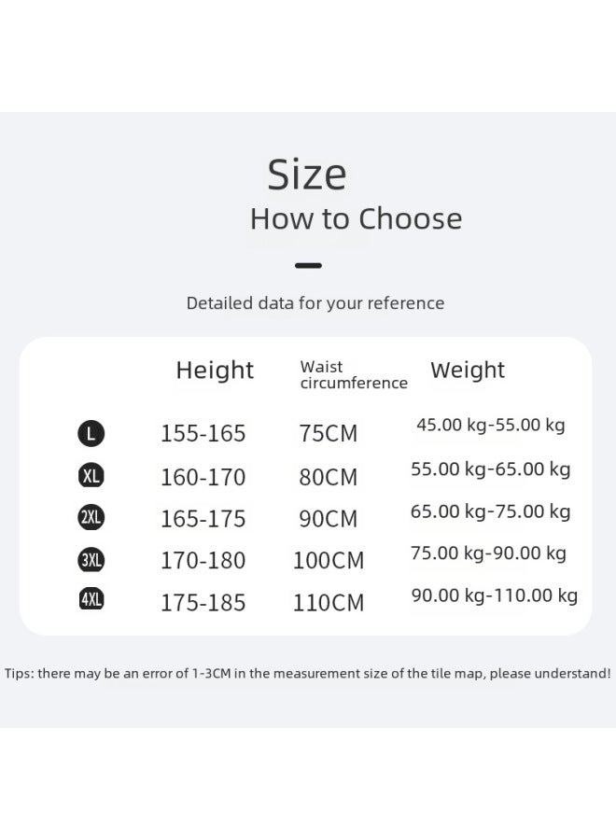Select the 4XL size badge
The image size is (616, 840).
(91, 600)
